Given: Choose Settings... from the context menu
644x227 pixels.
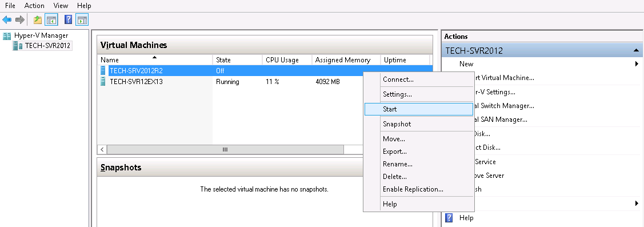Looking at the screenshot, I should 418,94.
